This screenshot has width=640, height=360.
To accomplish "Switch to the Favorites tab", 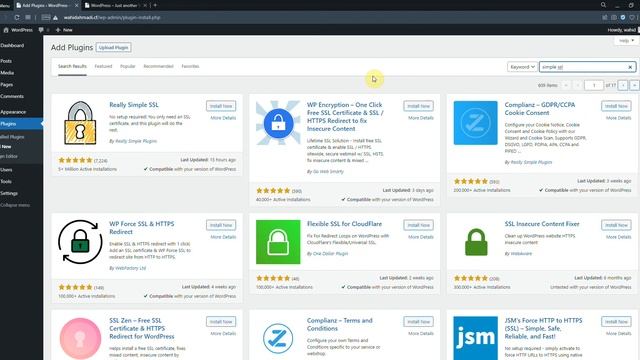I will pyautogui.click(x=190, y=66).
